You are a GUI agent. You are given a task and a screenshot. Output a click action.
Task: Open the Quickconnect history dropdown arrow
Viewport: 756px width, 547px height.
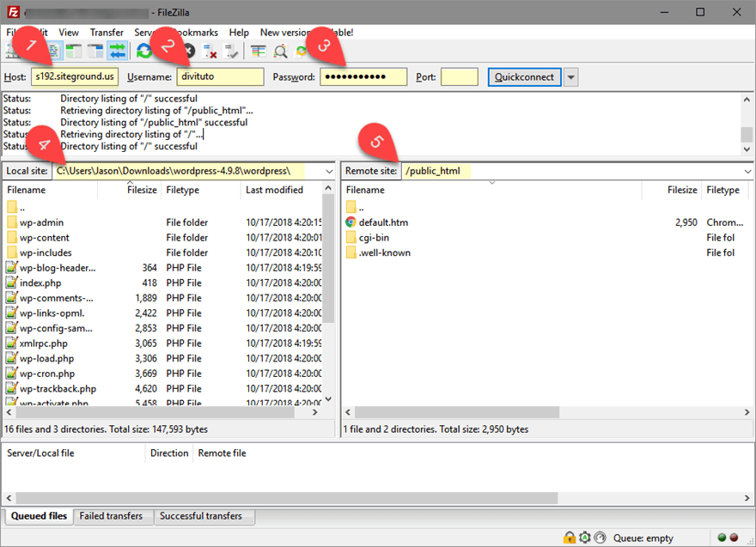click(x=570, y=77)
